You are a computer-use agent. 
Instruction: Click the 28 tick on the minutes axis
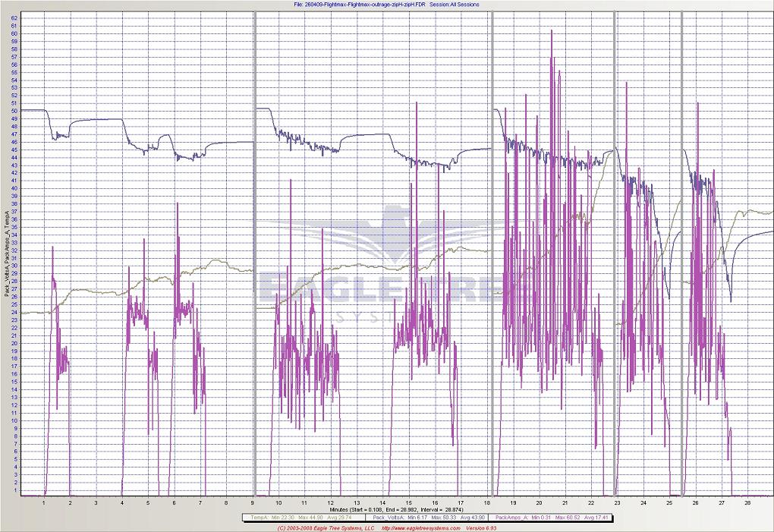[x=747, y=502]
